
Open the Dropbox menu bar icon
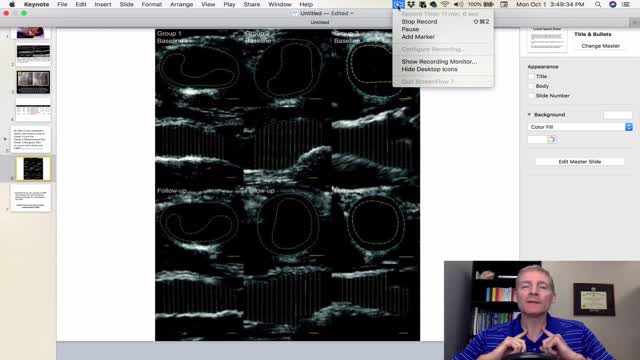pos(411,4)
